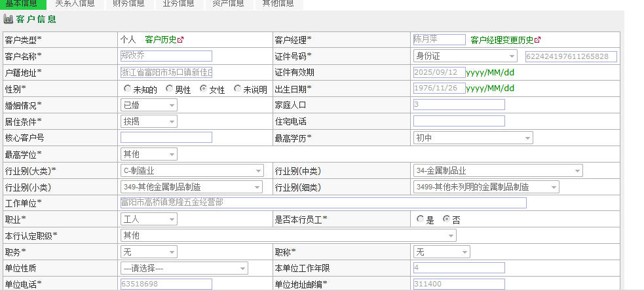Open the 婚姻情况 dropdown showing 已婚

coord(149,105)
